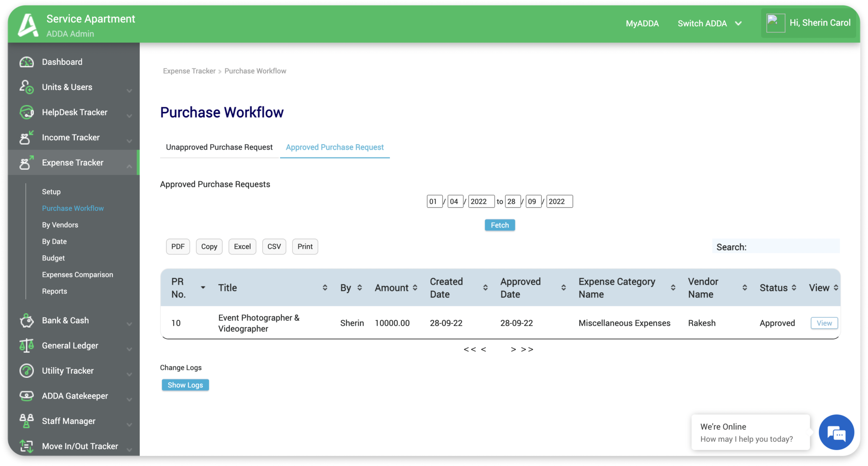
Task: Open the HelpDesk Tracker module
Action: [x=74, y=112]
